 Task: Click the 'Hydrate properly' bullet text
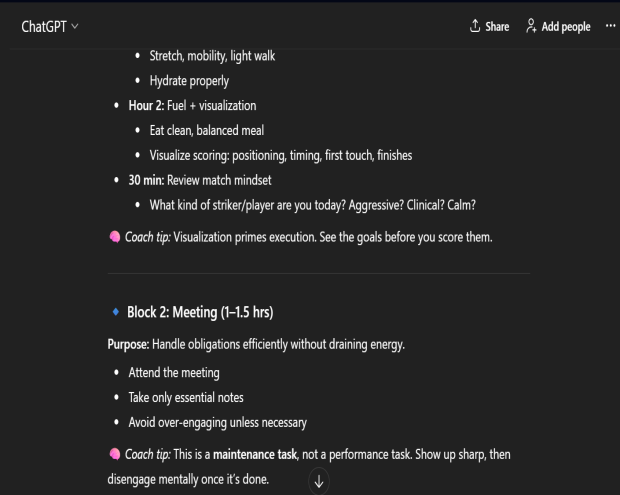tap(189, 80)
